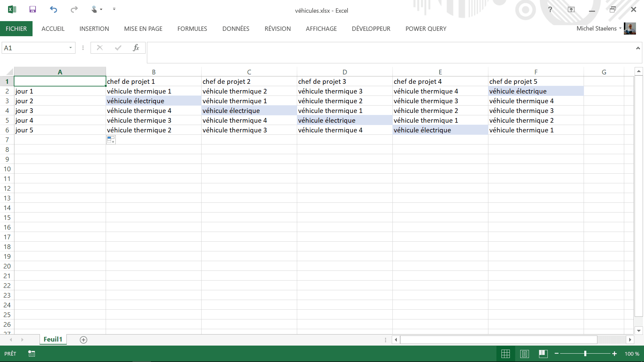Click the Undo arrow icon
The width and height of the screenshot is (644, 362).
53,9
